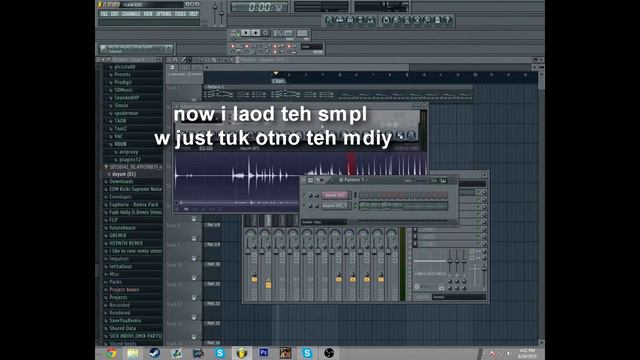
Task: Select HSYNTH REMIX folder in browser
Action: point(126,243)
